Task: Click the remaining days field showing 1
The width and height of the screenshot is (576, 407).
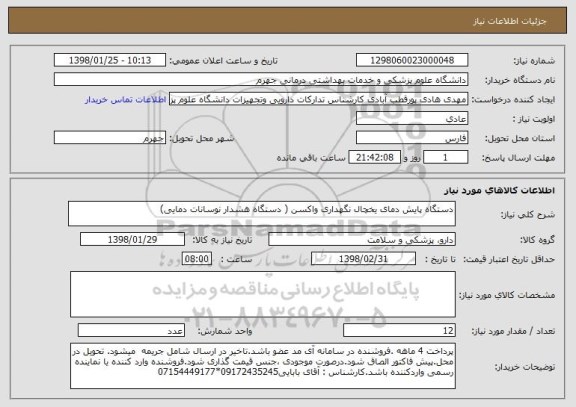Action: click(446, 158)
